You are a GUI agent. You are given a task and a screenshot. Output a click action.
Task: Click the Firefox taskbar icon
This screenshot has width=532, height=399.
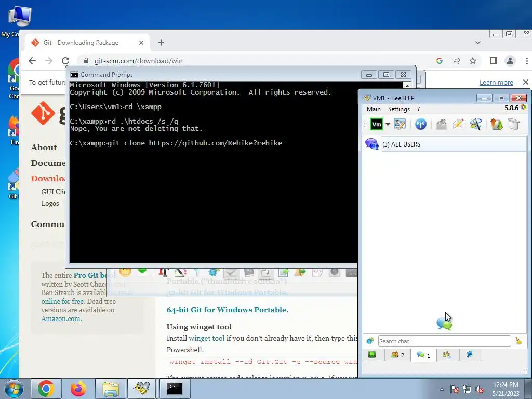coord(78,389)
